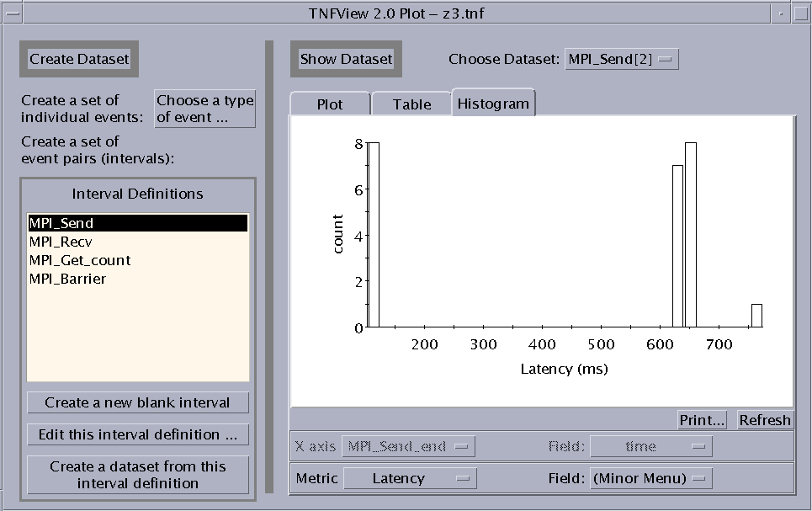The image size is (812, 511).
Task: Select MPI_Send in Interval Definitions
Action: (138, 223)
